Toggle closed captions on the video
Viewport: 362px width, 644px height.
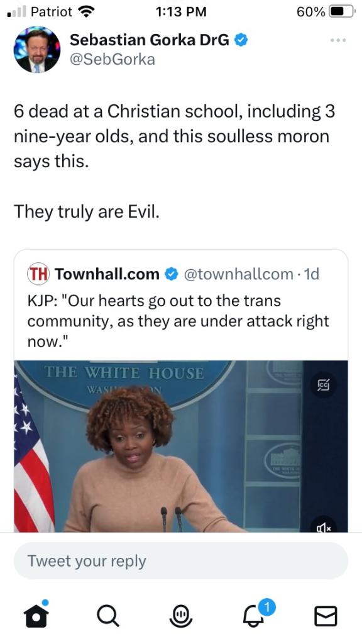point(324,386)
